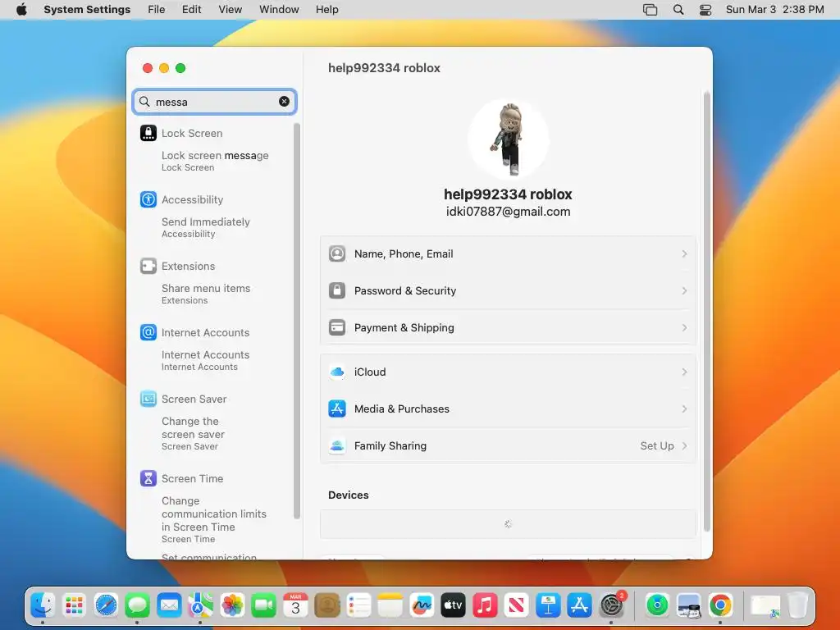This screenshot has width=840, height=630.
Task: Click the Password & Security lock icon
Action: [337, 290]
